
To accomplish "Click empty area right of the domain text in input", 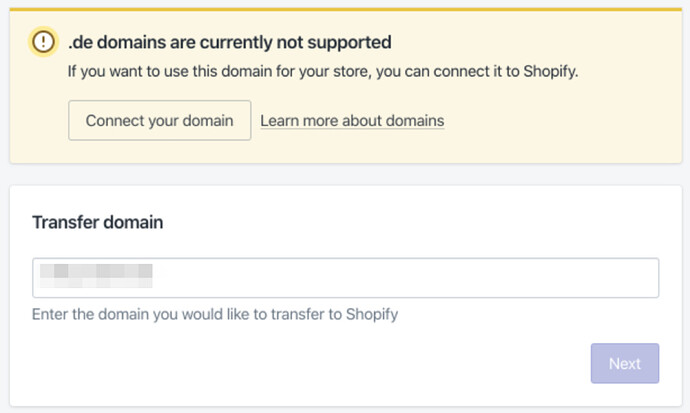I will 400,278.
